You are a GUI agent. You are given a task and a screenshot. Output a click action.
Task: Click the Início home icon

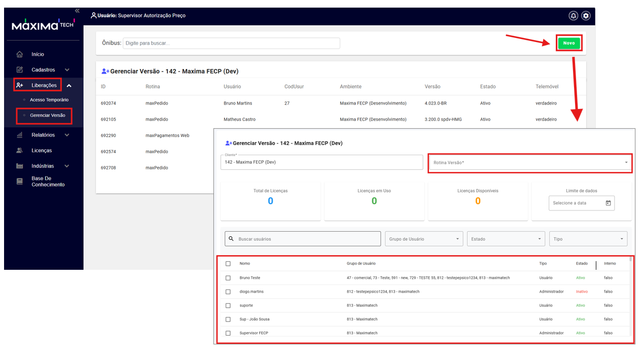point(20,54)
